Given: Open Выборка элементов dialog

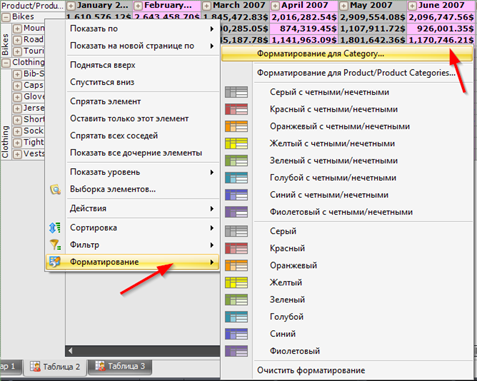Looking at the screenshot, I should pos(132,189).
